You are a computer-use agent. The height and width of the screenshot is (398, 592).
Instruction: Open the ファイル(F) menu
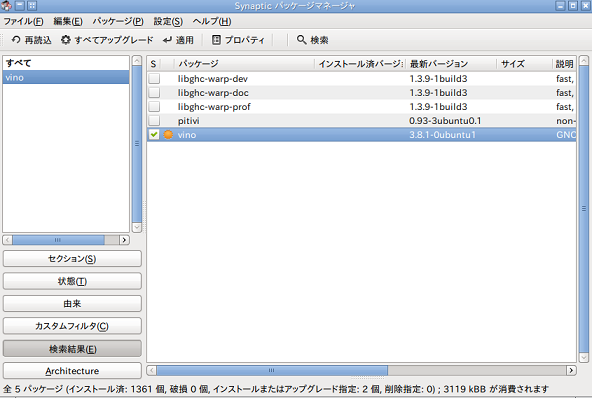tap(23, 22)
